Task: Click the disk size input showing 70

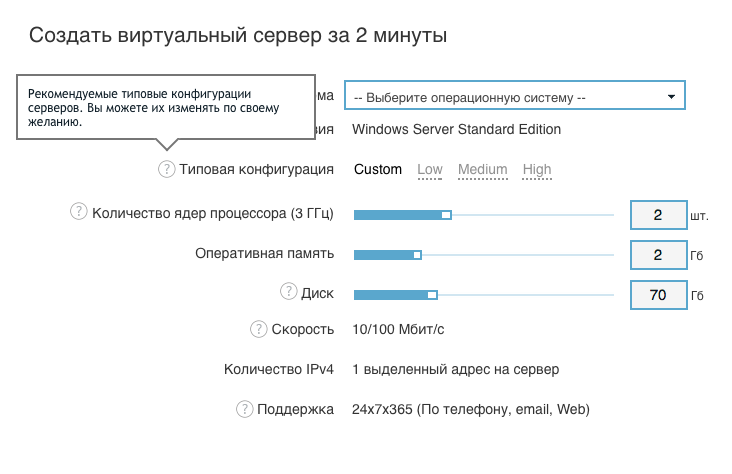Action: click(x=657, y=295)
